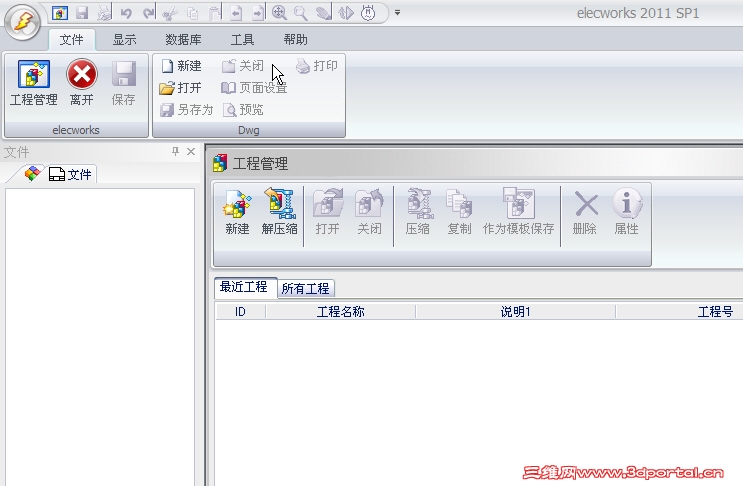Open the 工具 ribbon tab

coord(242,40)
